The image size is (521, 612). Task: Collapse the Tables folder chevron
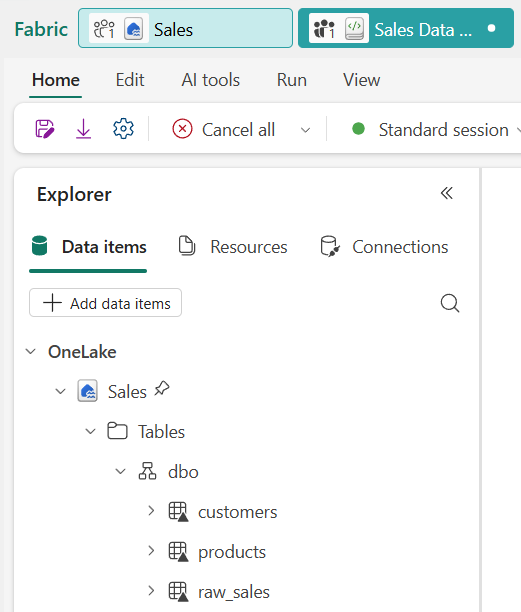click(x=91, y=431)
